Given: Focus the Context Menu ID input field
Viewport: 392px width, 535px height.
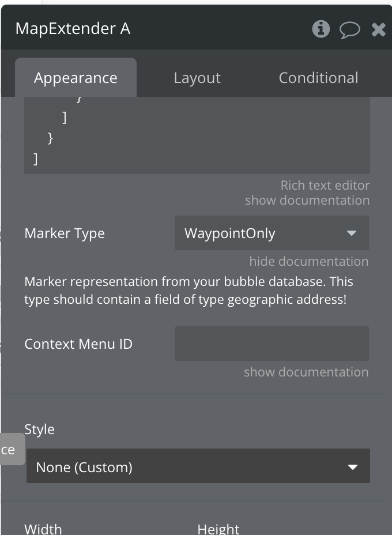Looking at the screenshot, I should (x=272, y=344).
